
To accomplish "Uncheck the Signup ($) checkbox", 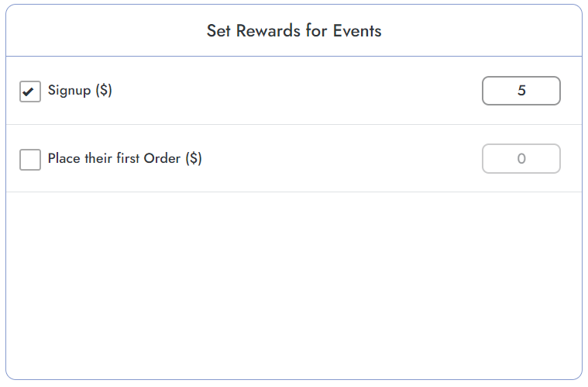I will coord(30,92).
